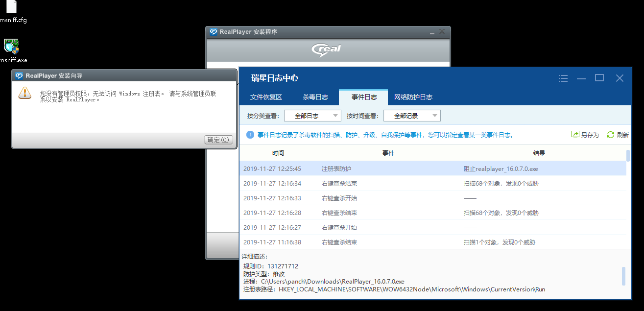This screenshot has height=311, width=644.
Task: Click the log list vertical scrollbar thumb
Action: [628, 155]
